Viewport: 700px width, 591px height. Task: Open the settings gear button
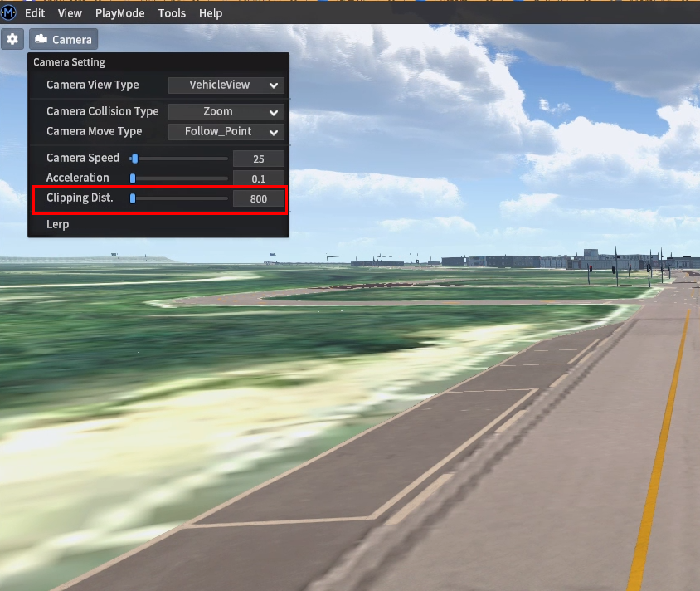pyautogui.click(x=12, y=39)
